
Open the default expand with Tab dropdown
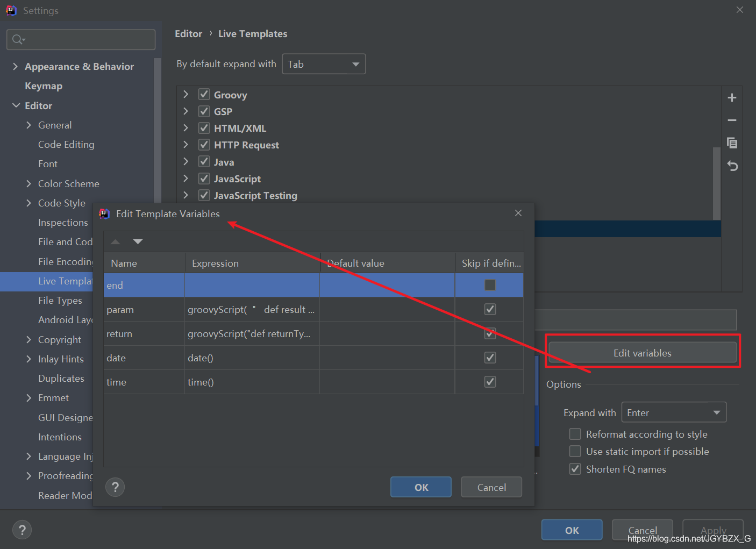pyautogui.click(x=324, y=64)
